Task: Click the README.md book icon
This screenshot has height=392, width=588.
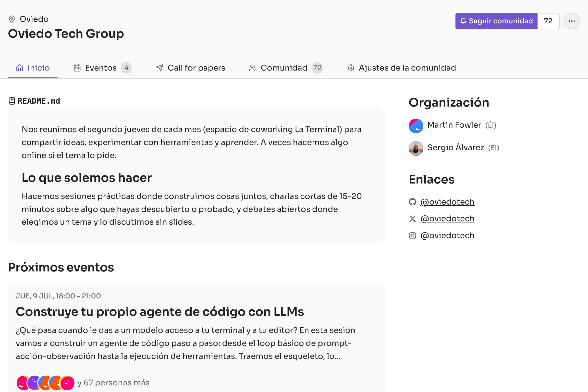Action: coord(12,101)
